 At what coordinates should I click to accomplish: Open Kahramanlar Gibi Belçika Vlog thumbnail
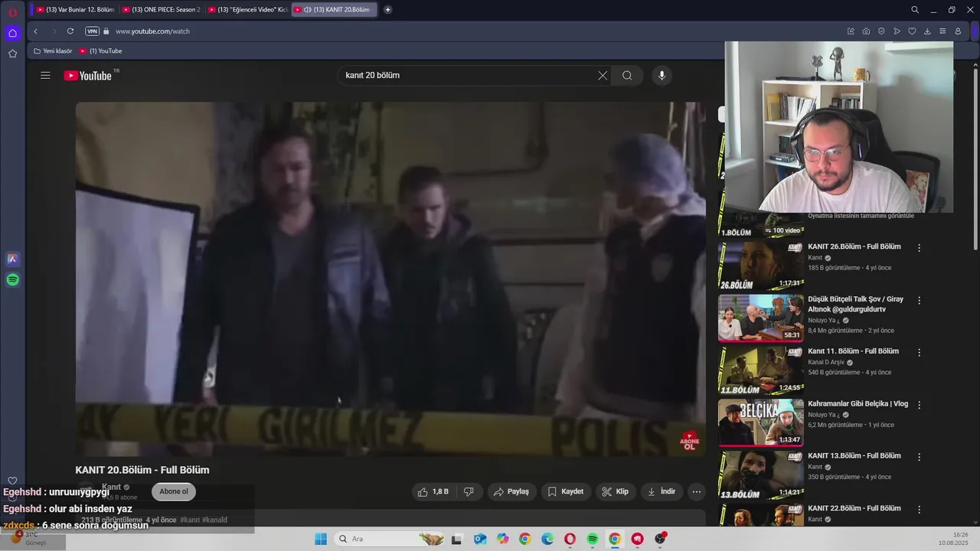coord(761,422)
